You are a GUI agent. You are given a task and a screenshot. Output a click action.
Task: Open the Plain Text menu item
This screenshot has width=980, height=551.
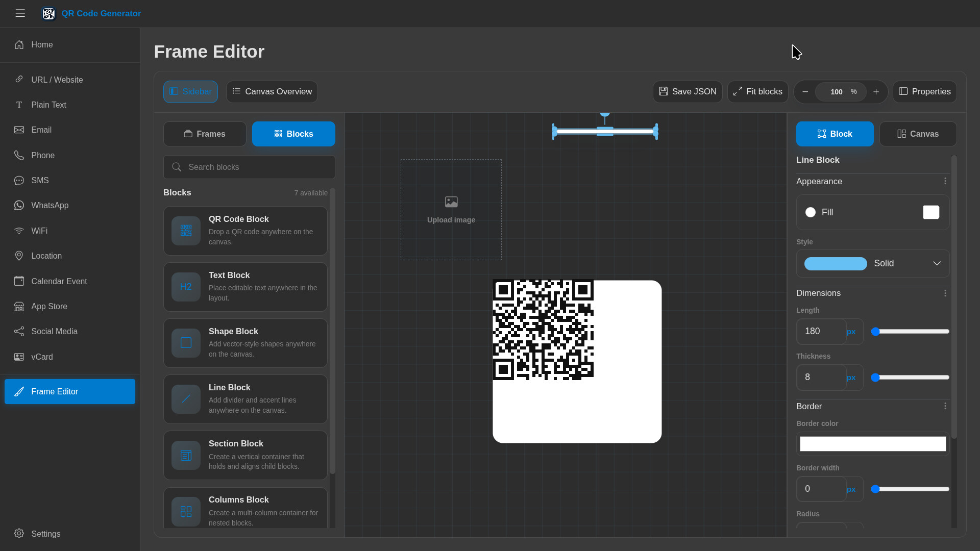pyautogui.click(x=70, y=105)
